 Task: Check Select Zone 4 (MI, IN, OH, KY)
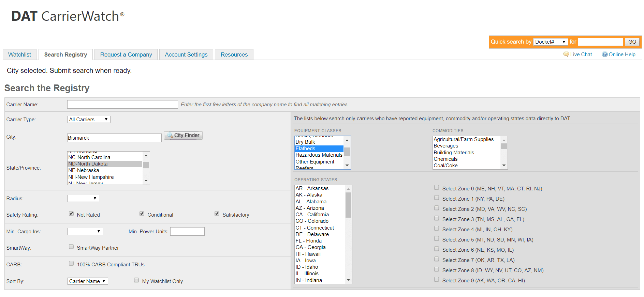point(437,228)
